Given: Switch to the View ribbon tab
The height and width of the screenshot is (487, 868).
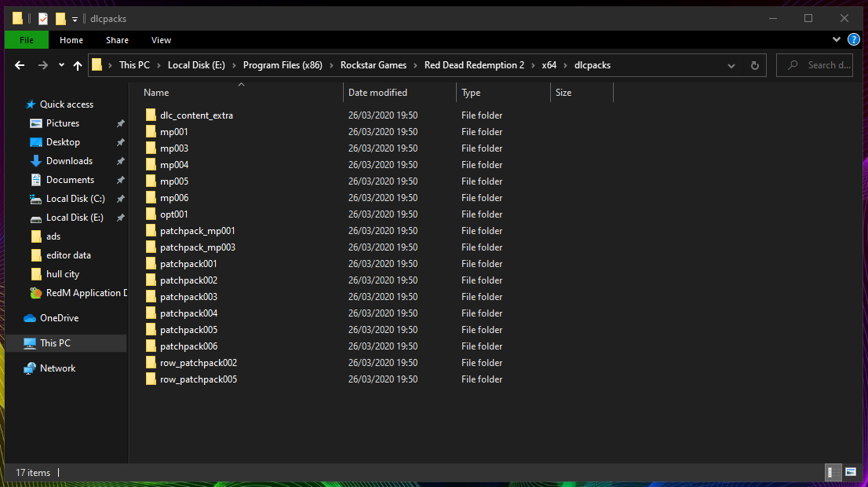Looking at the screenshot, I should point(161,40).
